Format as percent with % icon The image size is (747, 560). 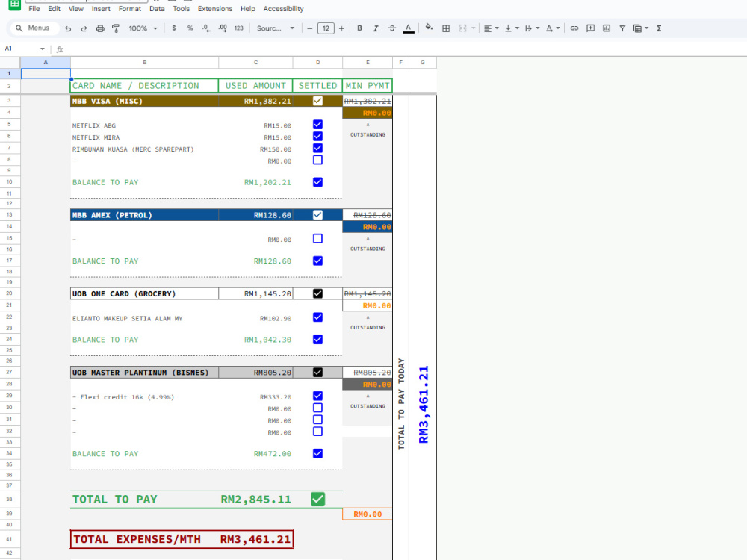pyautogui.click(x=190, y=28)
